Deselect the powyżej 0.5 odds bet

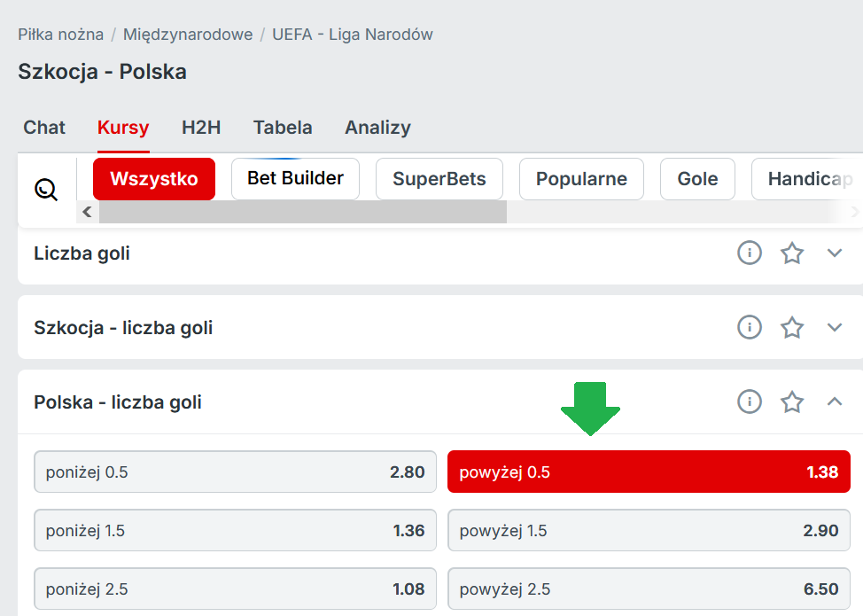coord(649,472)
